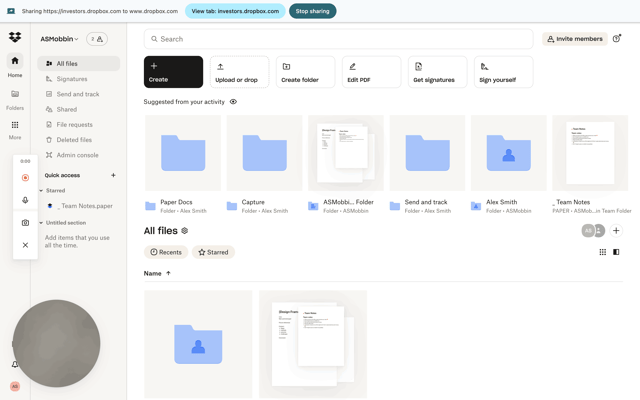
Task: Click the circular camera bubble overlay
Action: 56,344
